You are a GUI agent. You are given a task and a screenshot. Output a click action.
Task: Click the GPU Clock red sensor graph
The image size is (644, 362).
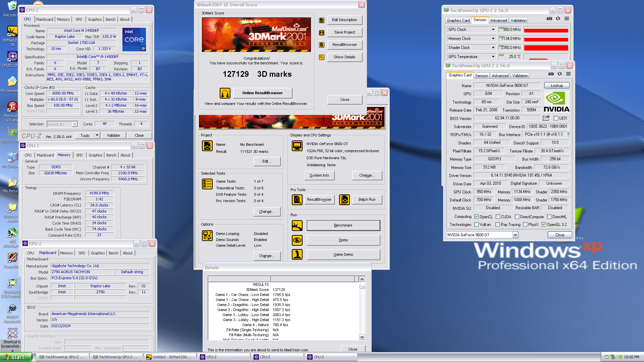pyautogui.click(x=546, y=30)
